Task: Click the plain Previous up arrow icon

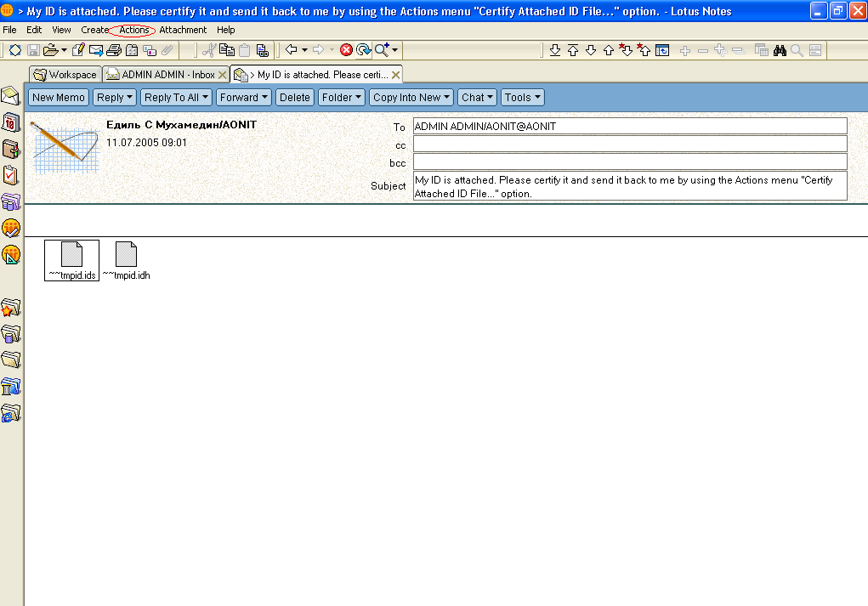Action: (x=609, y=50)
